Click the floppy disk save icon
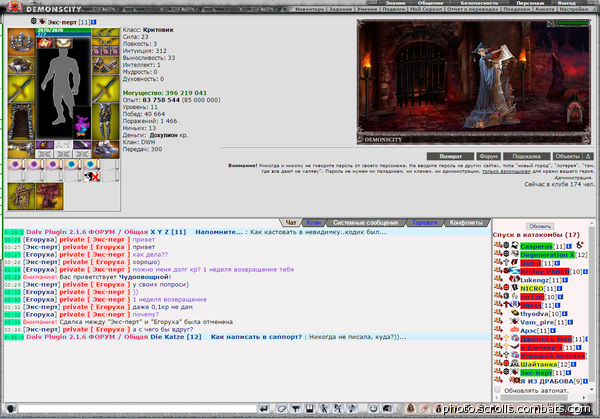 coord(310,409)
